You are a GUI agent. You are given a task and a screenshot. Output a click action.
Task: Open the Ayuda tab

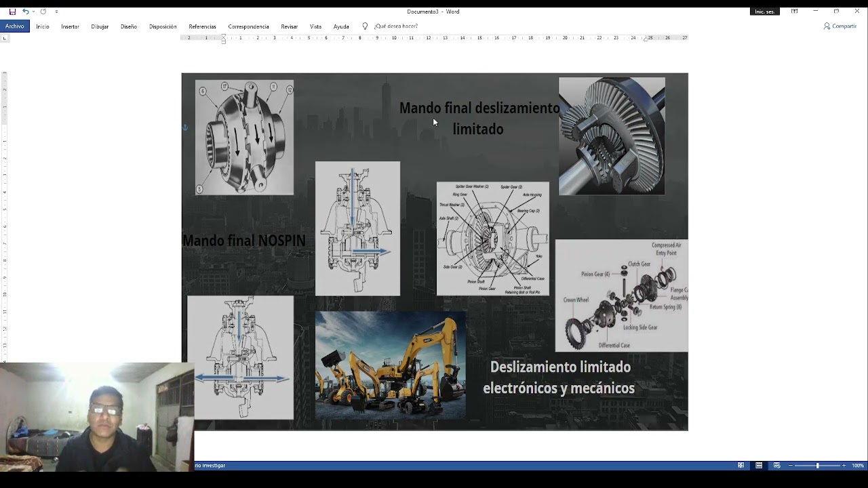point(341,26)
